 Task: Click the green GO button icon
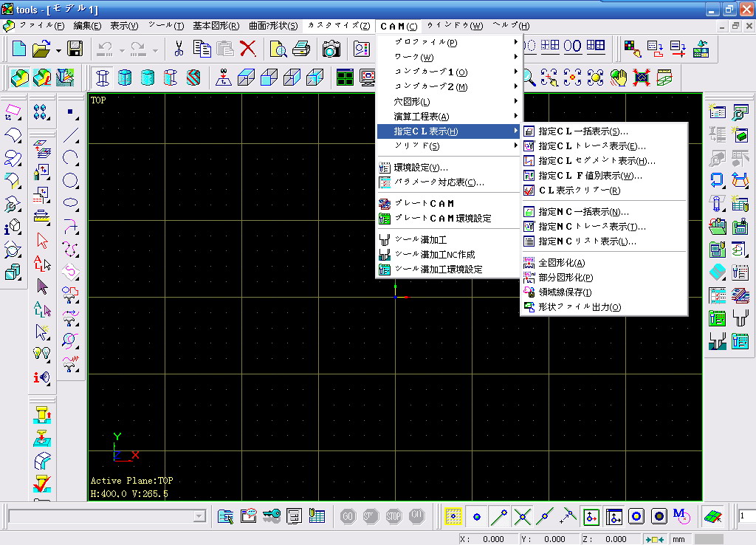coord(347,516)
